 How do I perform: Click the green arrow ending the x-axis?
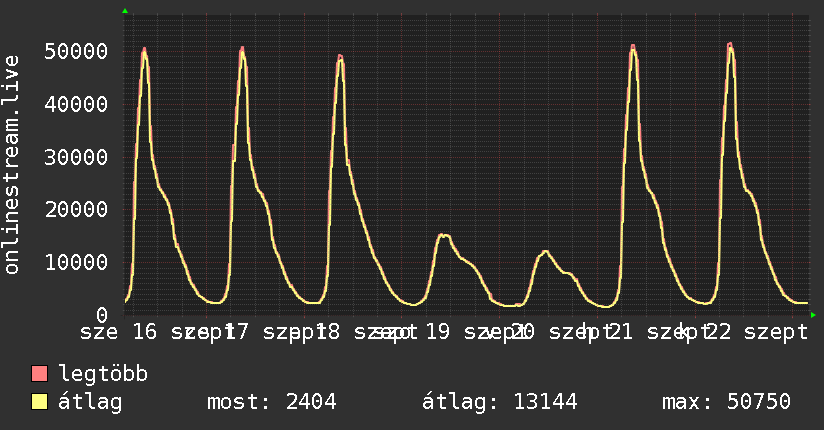pos(813,315)
